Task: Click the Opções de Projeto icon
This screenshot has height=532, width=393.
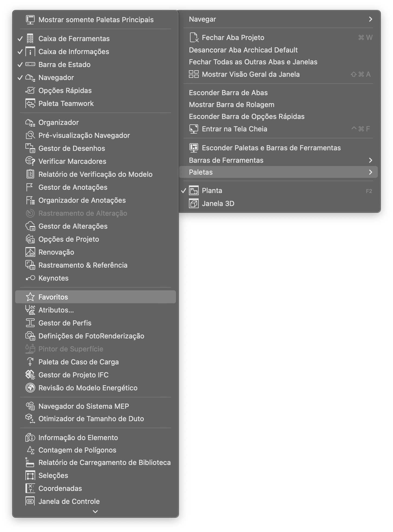Action: [30, 239]
